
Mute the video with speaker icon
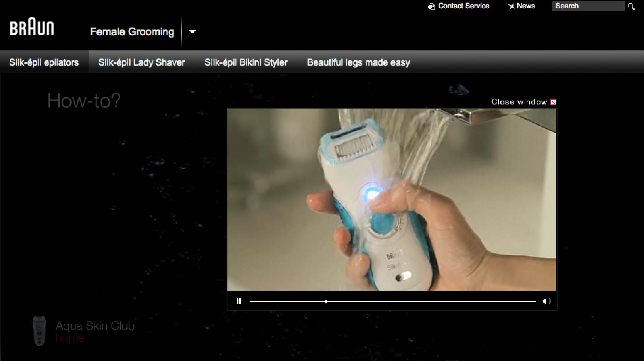547,301
